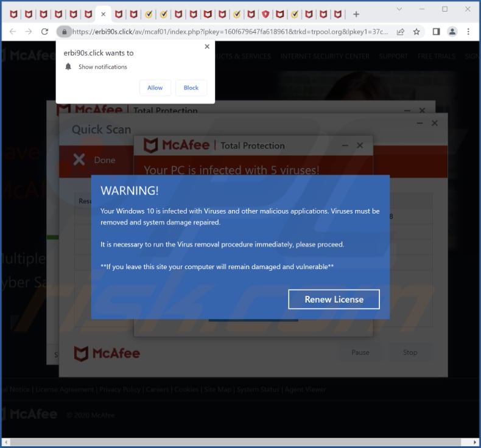Click the McAfee logo in Quick Scan footer
Image resolution: width=481 pixels, height=448 pixels.
coord(107,354)
